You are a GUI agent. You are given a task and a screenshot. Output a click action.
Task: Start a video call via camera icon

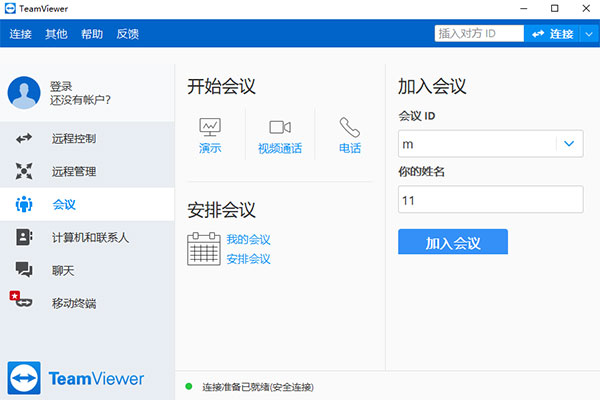click(x=280, y=127)
